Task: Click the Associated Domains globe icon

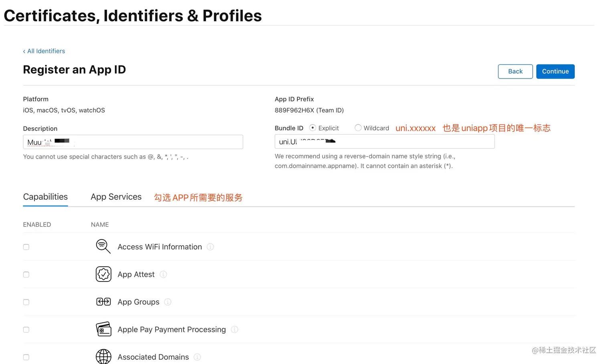Action: point(103,356)
